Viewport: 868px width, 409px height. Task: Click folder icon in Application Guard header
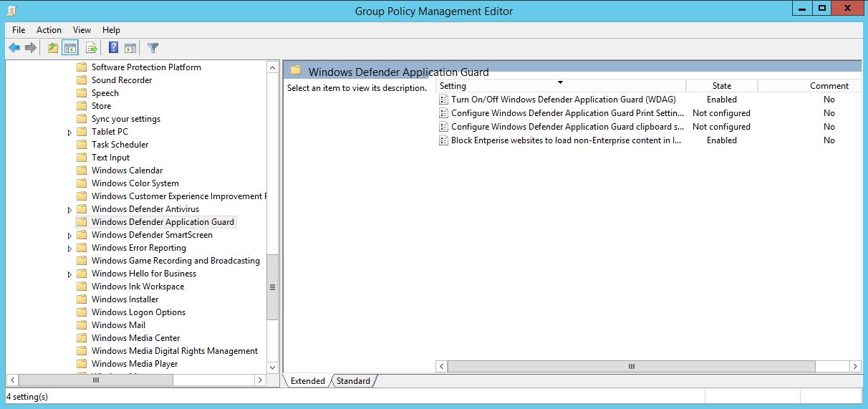pos(296,71)
